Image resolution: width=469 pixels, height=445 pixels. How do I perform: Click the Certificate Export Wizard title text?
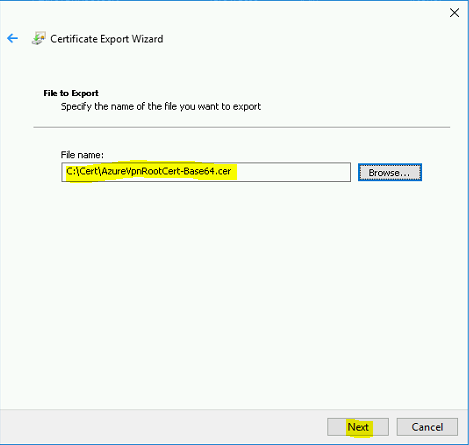(x=107, y=39)
